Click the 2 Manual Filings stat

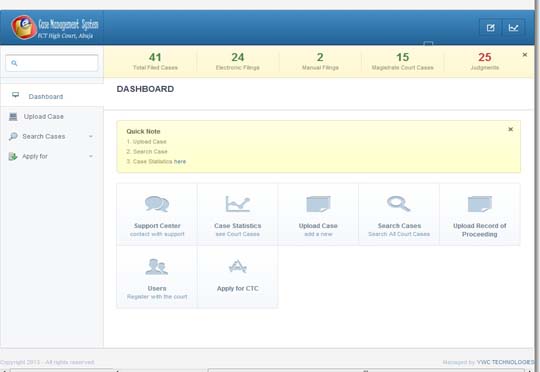tap(320, 61)
